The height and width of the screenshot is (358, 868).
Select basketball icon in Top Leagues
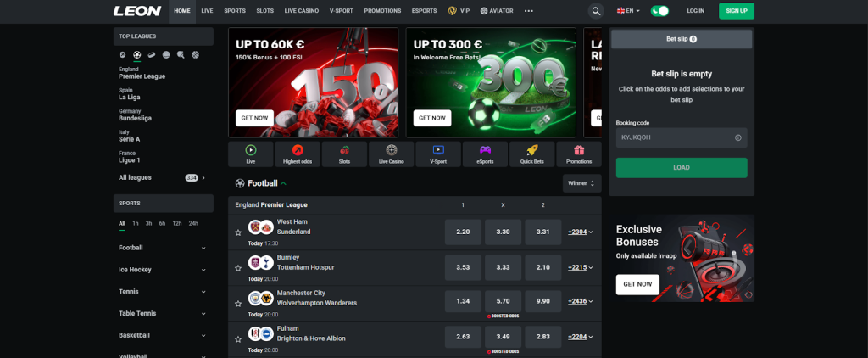(196, 55)
